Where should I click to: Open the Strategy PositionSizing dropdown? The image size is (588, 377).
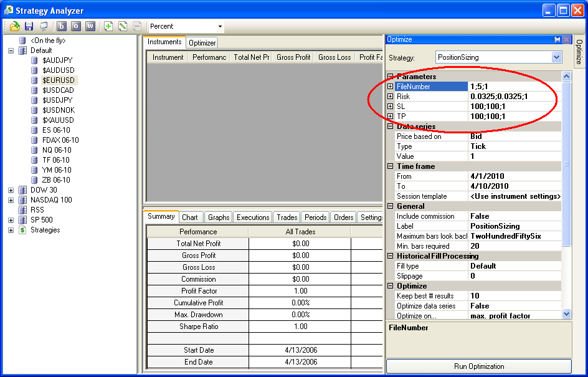click(556, 57)
